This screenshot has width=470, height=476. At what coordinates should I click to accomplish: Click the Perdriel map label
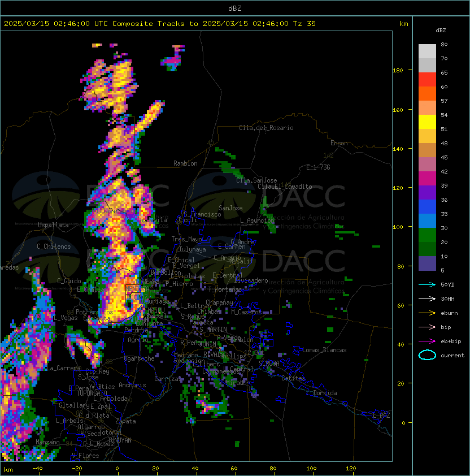click(x=137, y=330)
